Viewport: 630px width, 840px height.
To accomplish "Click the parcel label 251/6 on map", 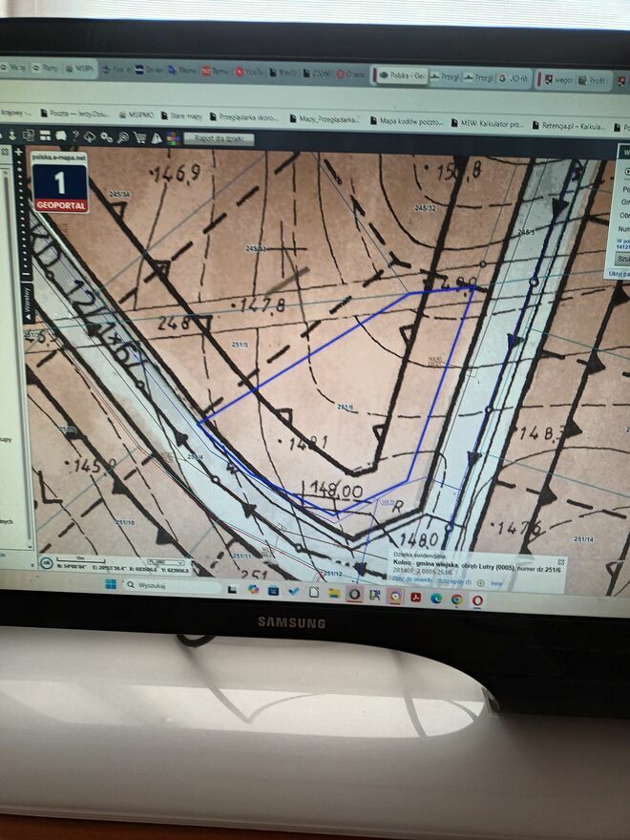I will pyautogui.click(x=346, y=408).
